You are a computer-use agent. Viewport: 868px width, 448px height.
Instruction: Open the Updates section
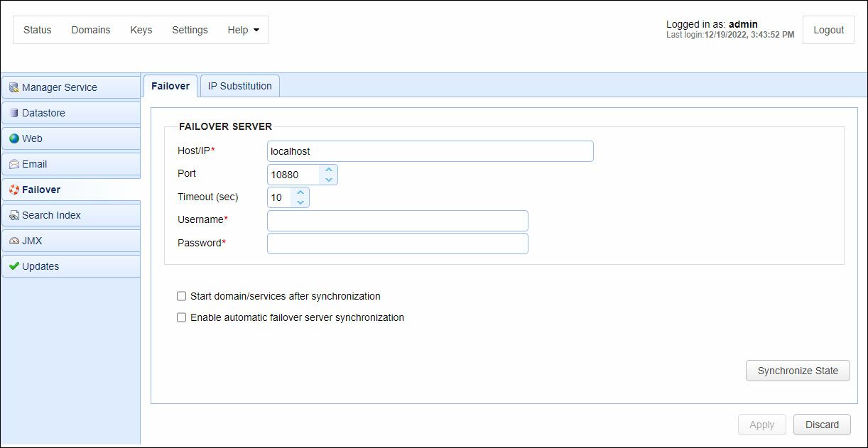(71, 266)
